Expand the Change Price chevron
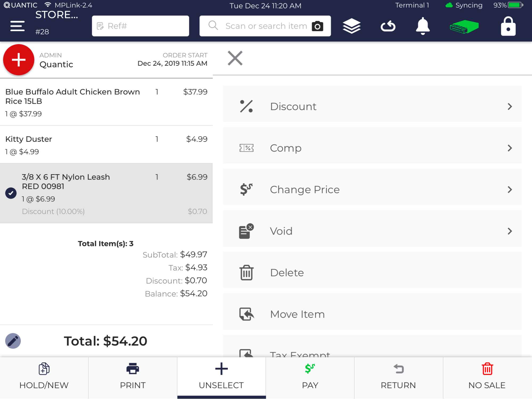The height and width of the screenshot is (399, 532). tap(510, 189)
